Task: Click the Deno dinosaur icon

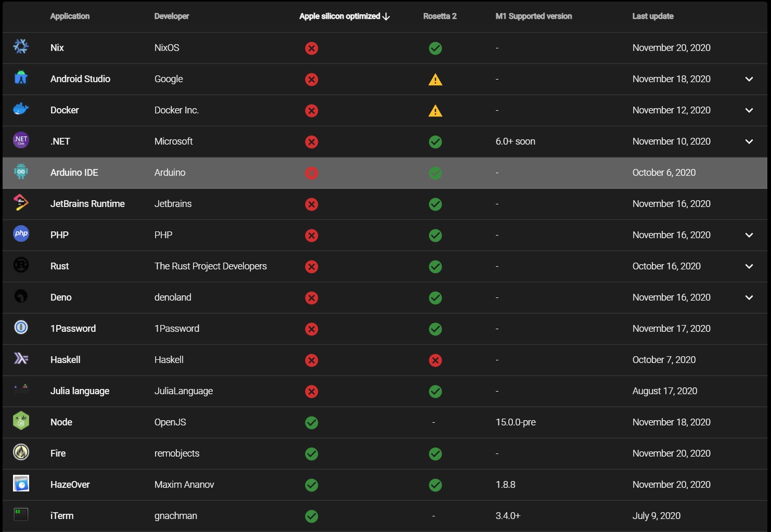Action: [21, 296]
